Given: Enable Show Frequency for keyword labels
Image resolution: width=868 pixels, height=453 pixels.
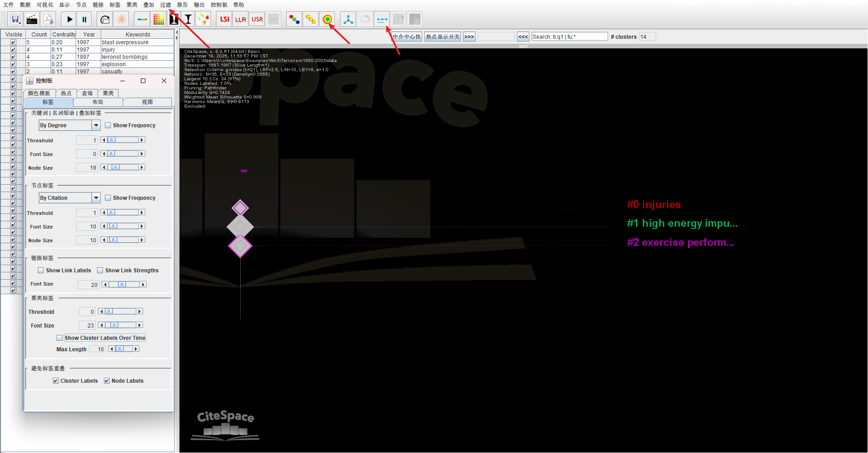Looking at the screenshot, I should (x=108, y=125).
